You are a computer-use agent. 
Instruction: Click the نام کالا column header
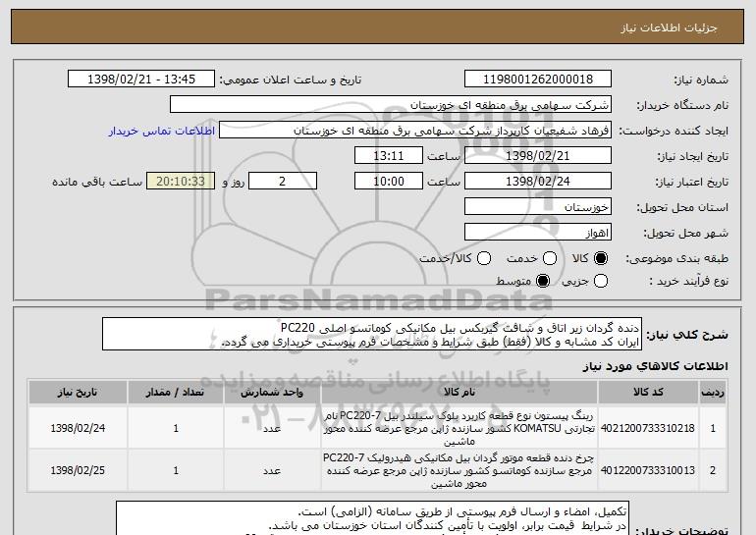459,392
